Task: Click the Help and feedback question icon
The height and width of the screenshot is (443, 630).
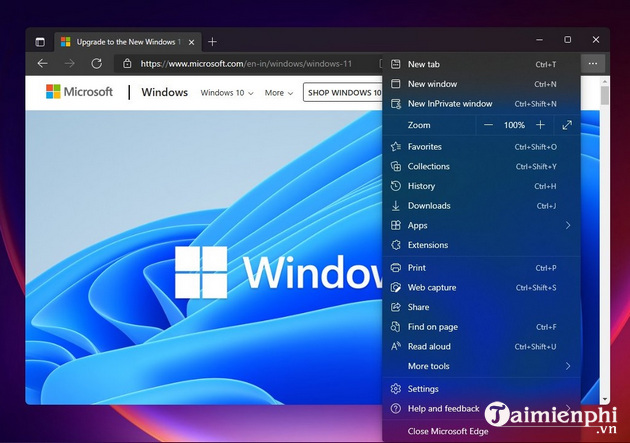Action: pos(396,408)
